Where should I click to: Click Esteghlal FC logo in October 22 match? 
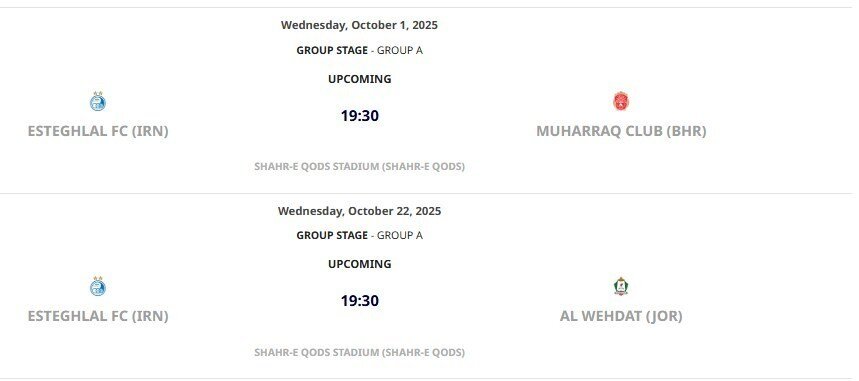click(x=98, y=287)
